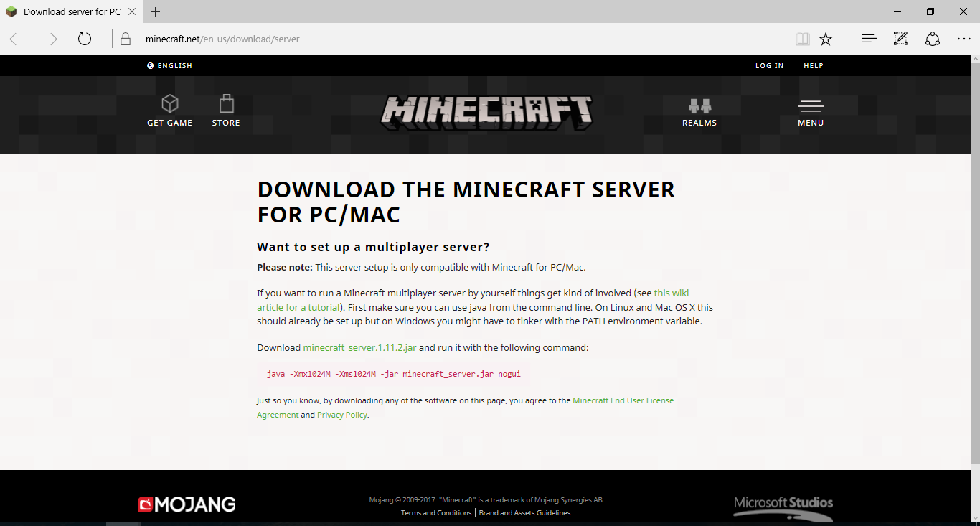Screen dimensions: 980x526
Task: Click scrollbar up arrow
Action: [x=975, y=60]
